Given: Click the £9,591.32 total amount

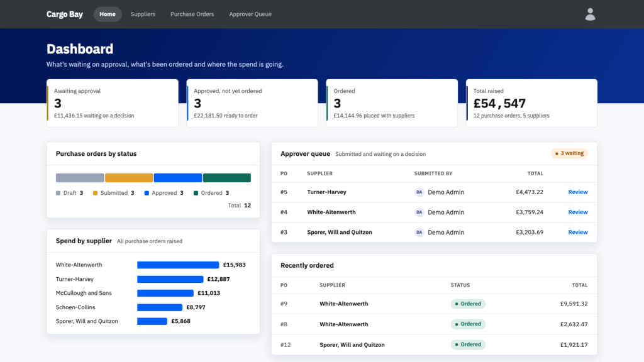Looking at the screenshot, I should pos(574,304).
